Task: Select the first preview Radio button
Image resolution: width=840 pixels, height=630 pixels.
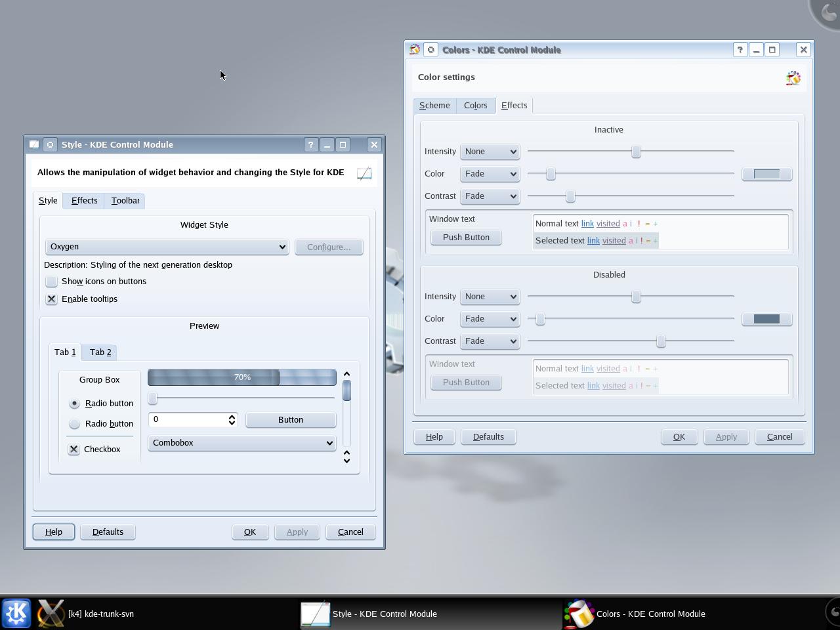Action: (74, 404)
